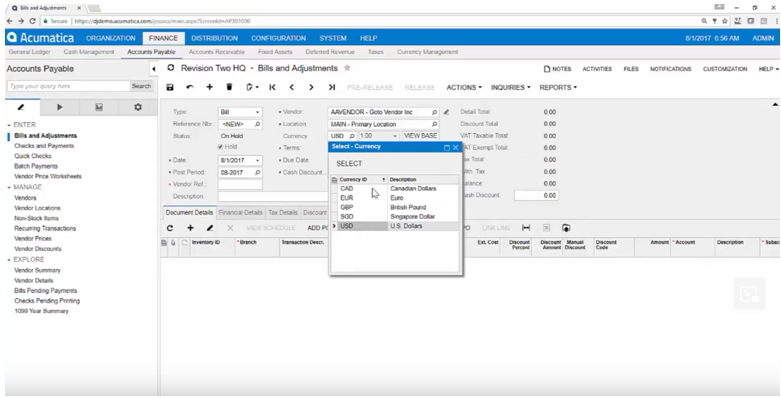
Task: Switch to General Ledger submenu
Action: 29,52
